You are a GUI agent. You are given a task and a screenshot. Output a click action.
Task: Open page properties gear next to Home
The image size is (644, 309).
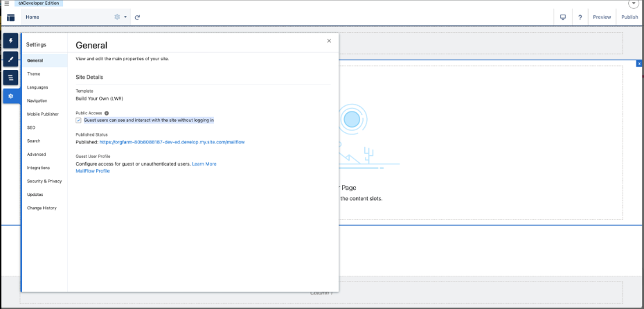117,17
